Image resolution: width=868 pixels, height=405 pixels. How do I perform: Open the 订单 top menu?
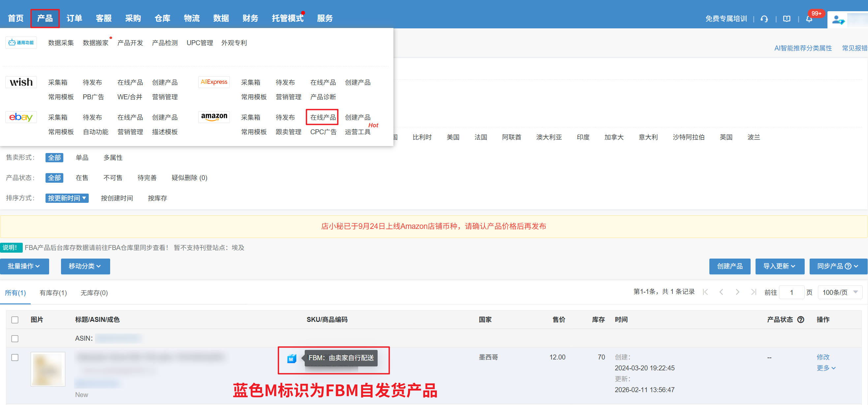[x=74, y=18]
